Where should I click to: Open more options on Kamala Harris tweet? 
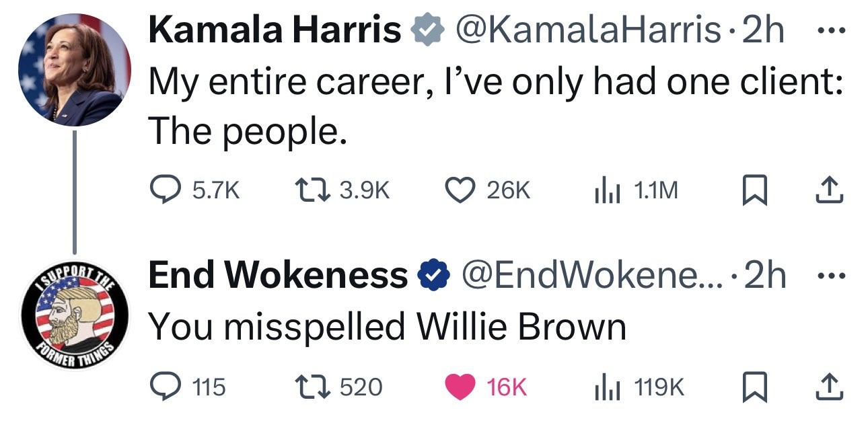click(x=829, y=32)
